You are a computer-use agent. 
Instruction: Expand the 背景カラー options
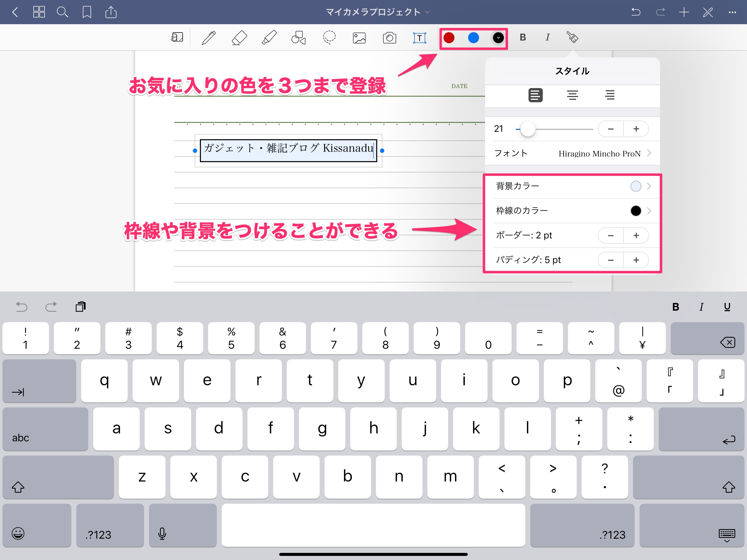click(x=572, y=186)
